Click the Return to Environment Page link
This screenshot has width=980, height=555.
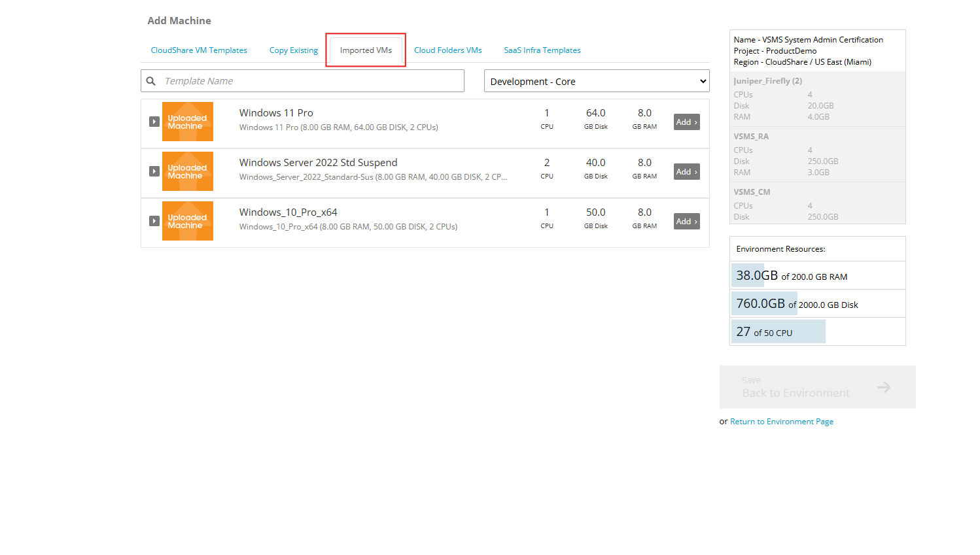tap(781, 421)
